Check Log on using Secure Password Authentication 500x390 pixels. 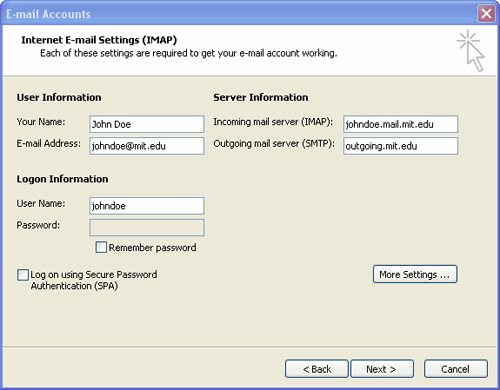(x=23, y=275)
